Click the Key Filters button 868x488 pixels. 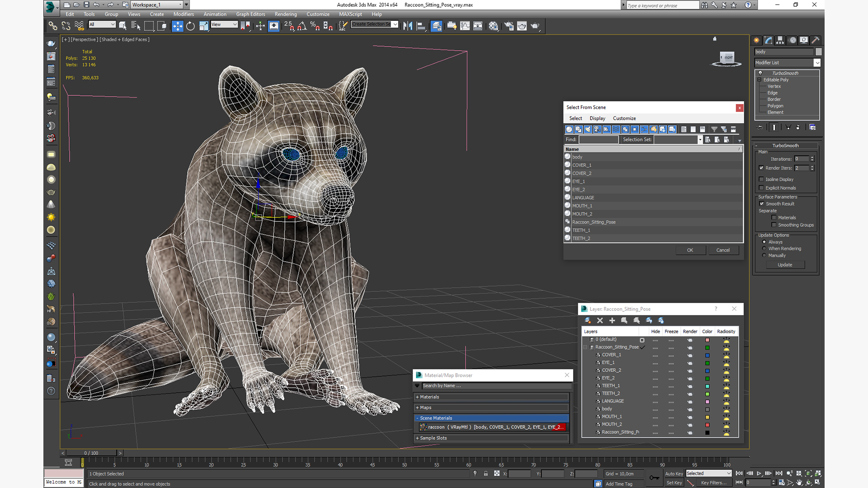click(714, 483)
